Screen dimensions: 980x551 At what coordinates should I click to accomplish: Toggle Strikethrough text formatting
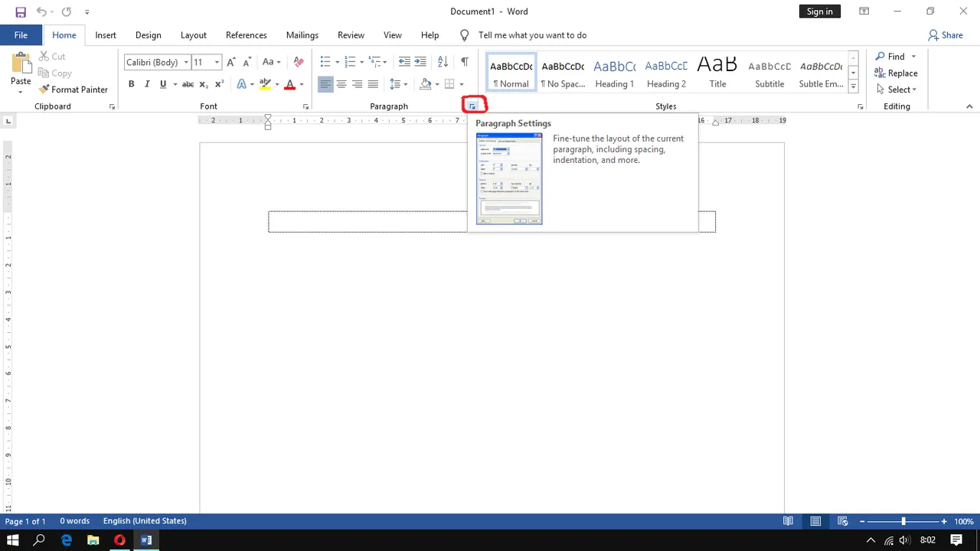[x=188, y=84]
